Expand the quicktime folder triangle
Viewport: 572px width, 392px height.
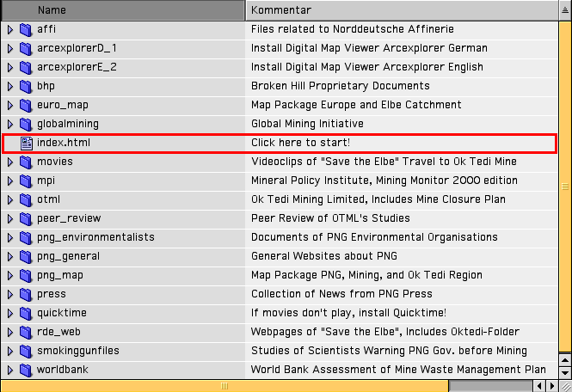pyautogui.click(x=10, y=313)
